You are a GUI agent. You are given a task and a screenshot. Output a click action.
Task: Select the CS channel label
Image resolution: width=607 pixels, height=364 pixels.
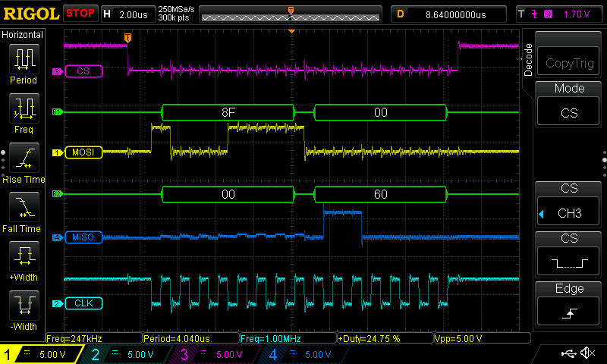pos(83,71)
